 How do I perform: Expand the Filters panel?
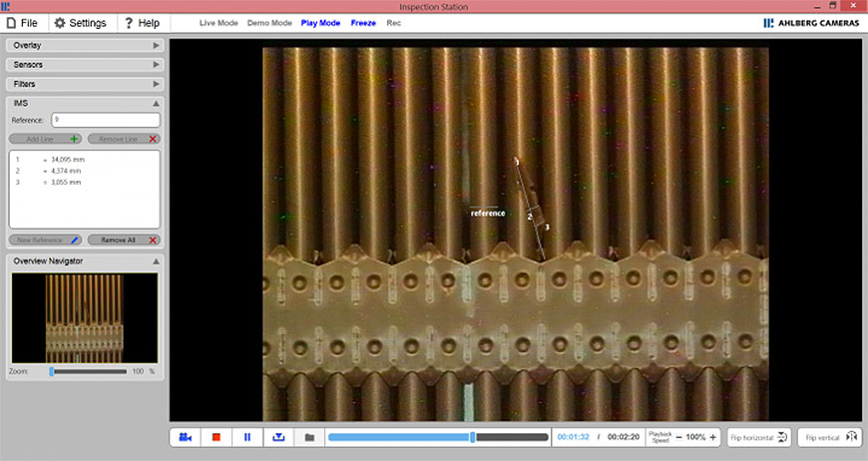pyautogui.click(x=85, y=84)
